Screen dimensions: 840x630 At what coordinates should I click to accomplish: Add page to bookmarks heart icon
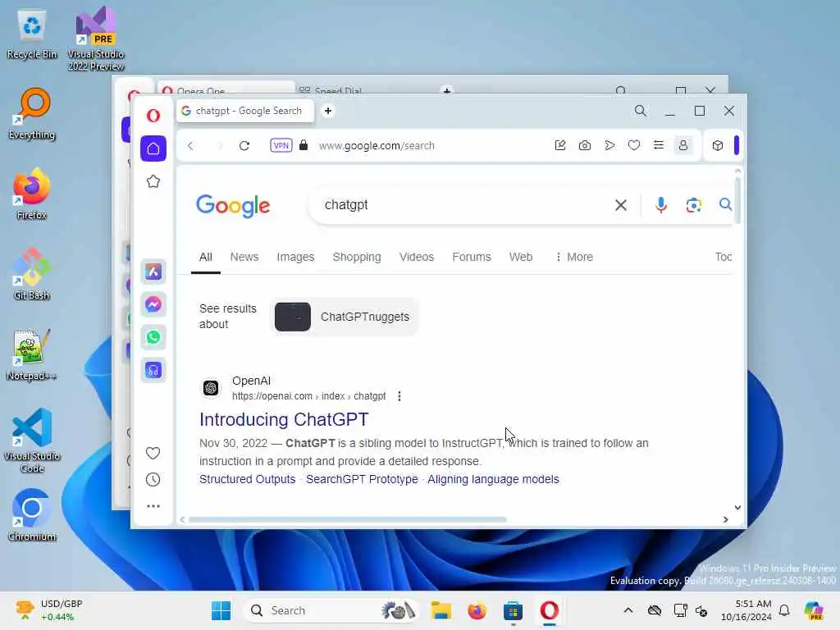(x=634, y=145)
